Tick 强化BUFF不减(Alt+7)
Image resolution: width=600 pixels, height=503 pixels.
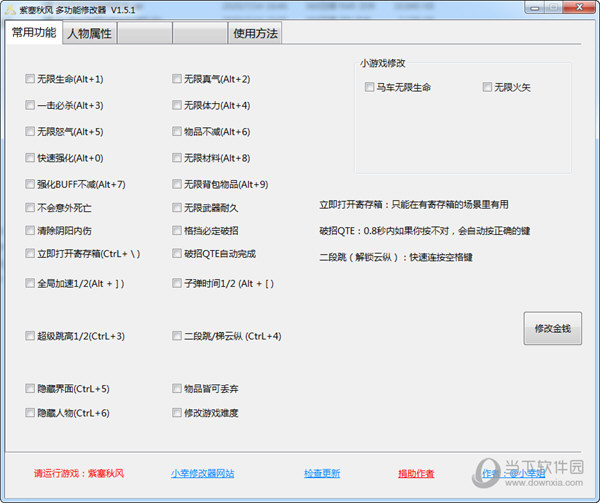point(30,184)
